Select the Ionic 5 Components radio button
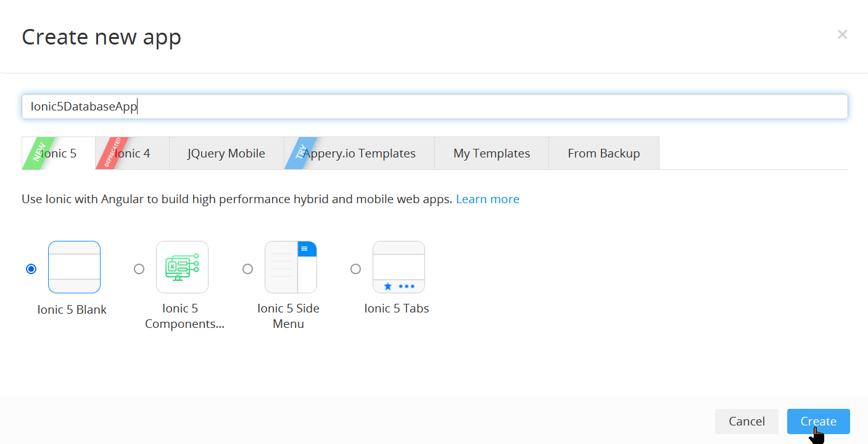868x444 pixels. tap(139, 269)
